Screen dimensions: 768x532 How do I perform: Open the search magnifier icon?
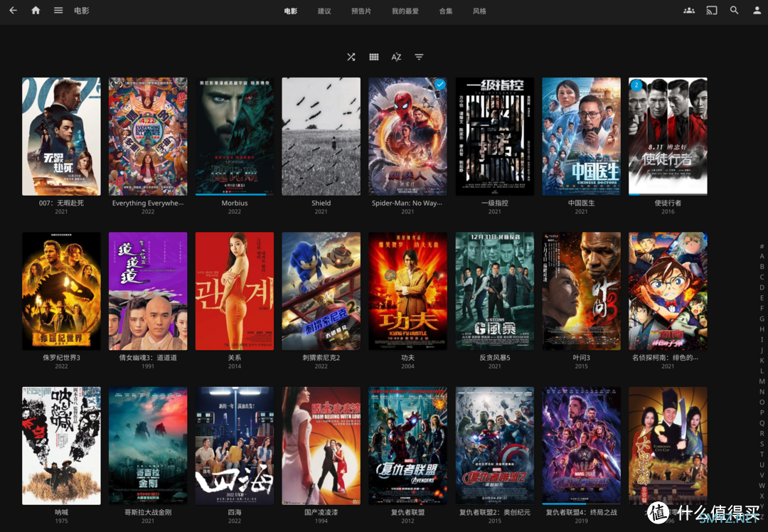pos(734,10)
